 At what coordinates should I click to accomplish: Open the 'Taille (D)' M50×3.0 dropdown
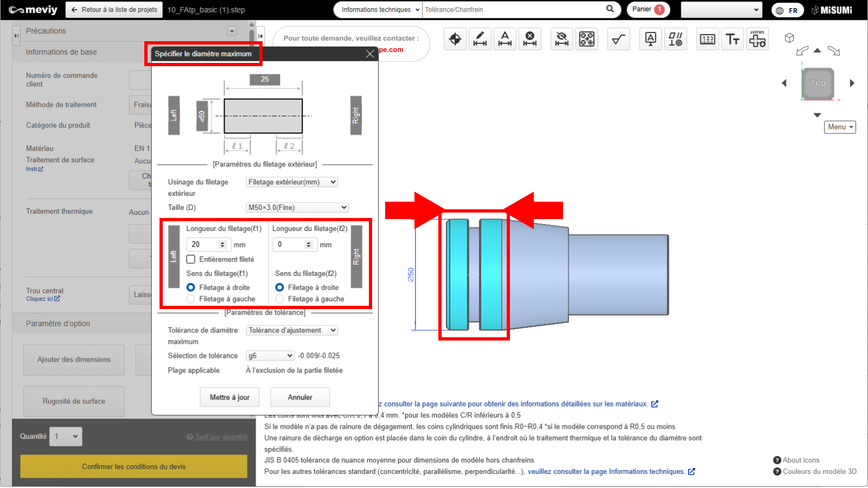click(297, 207)
